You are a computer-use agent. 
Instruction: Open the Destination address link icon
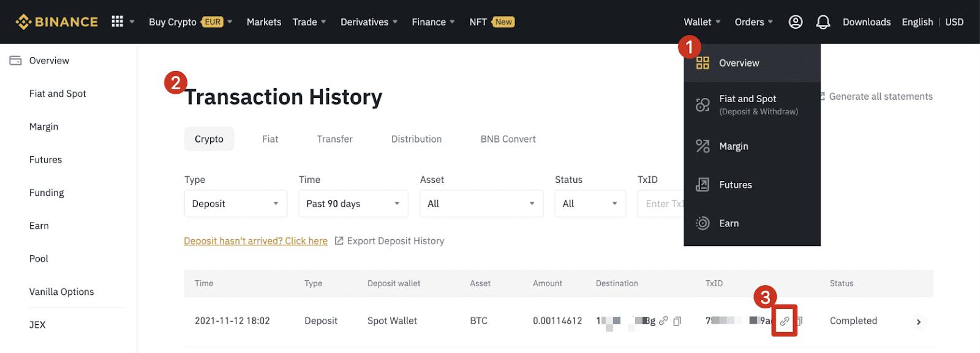coord(663,321)
